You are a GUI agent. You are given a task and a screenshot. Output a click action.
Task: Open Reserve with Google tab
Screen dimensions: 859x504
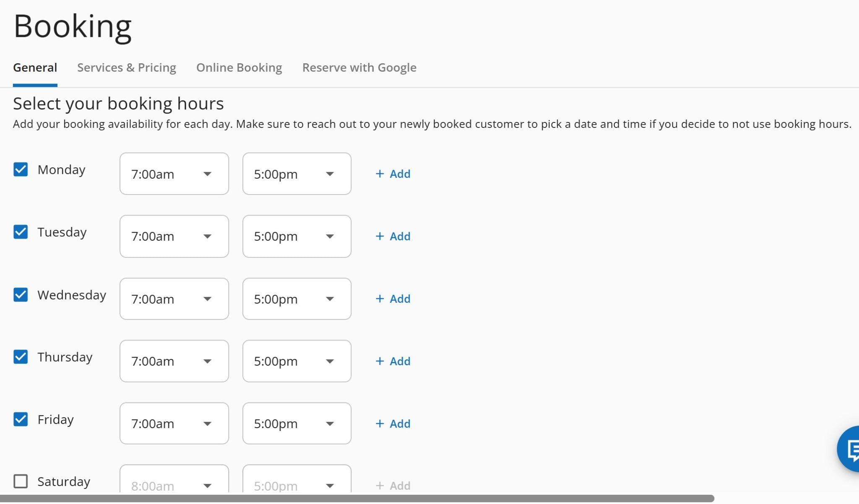[x=359, y=68]
